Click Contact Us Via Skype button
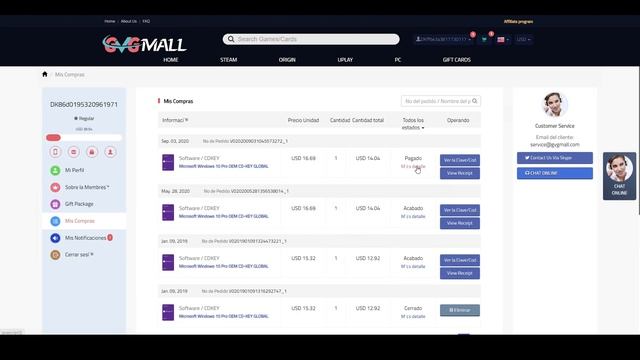 (555, 158)
